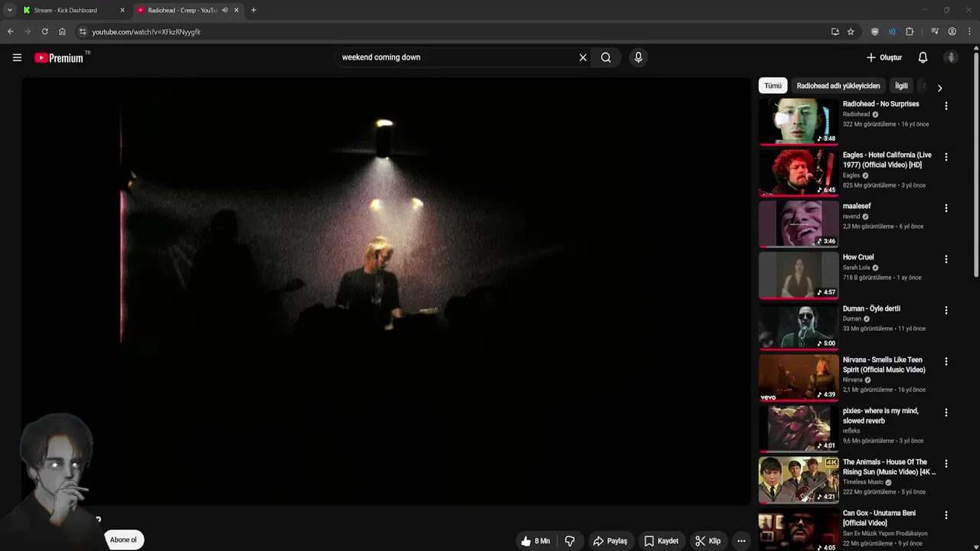
Task: Go to browser home page
Action: tap(62, 31)
